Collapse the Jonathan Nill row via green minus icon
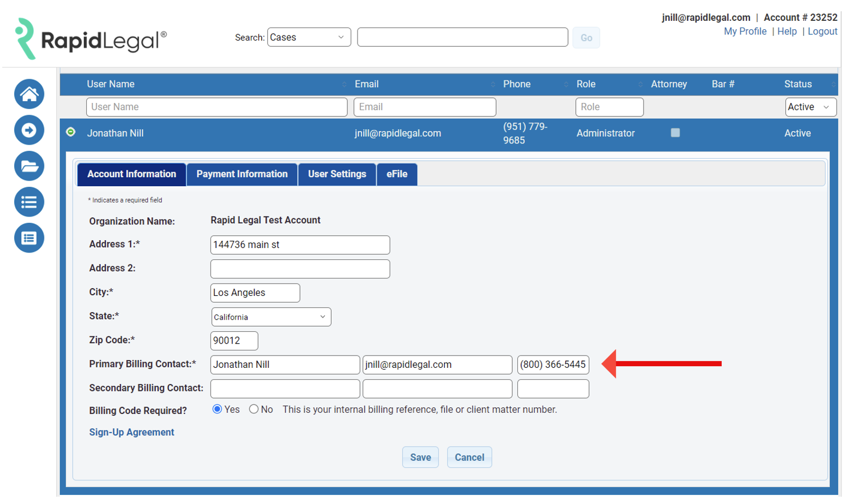849x504 pixels. point(72,131)
